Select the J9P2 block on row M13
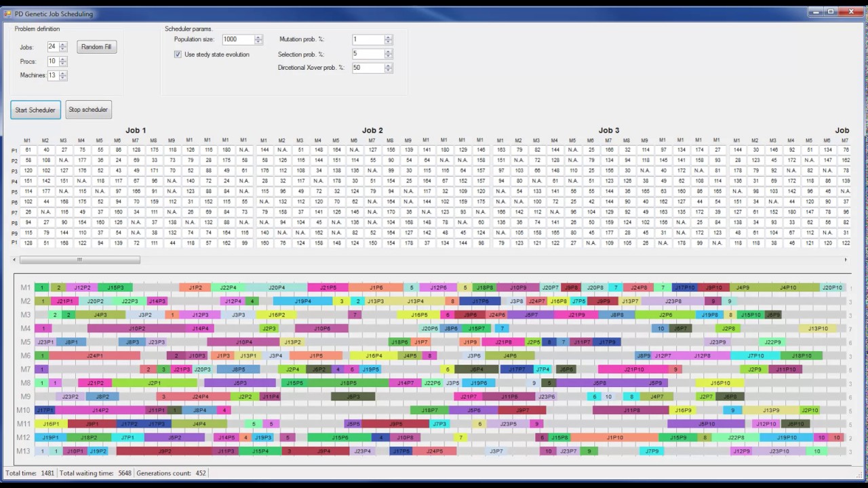 pyautogui.click(x=164, y=451)
